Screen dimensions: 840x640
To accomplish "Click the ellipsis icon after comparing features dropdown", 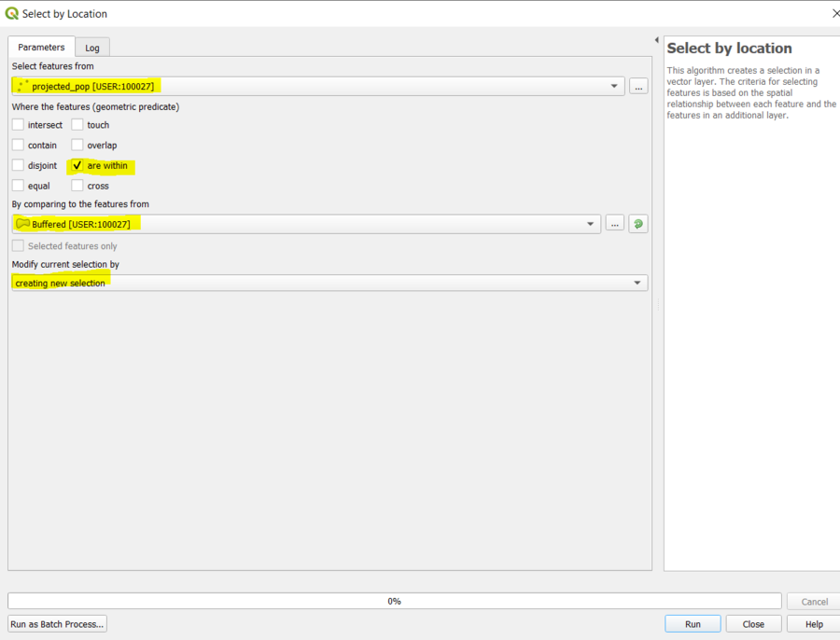I will [615, 223].
